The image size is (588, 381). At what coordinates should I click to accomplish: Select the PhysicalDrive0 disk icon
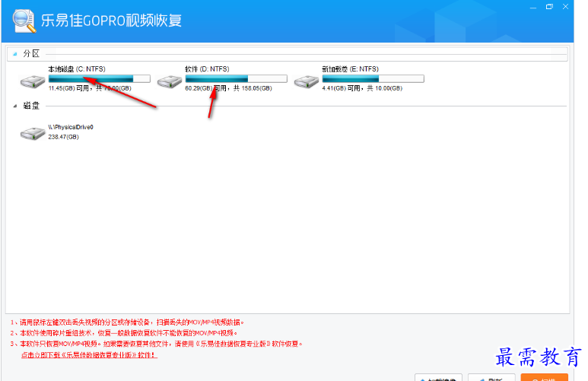[33, 133]
